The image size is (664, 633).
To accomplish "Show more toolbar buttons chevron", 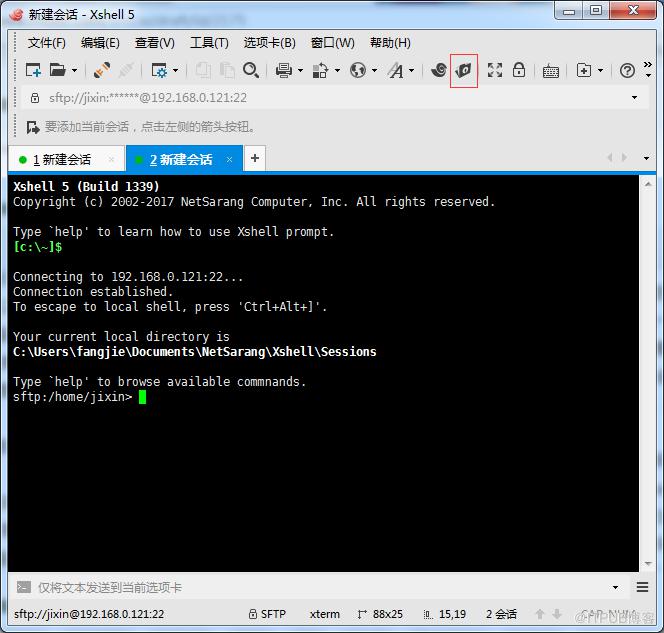I will (x=647, y=69).
